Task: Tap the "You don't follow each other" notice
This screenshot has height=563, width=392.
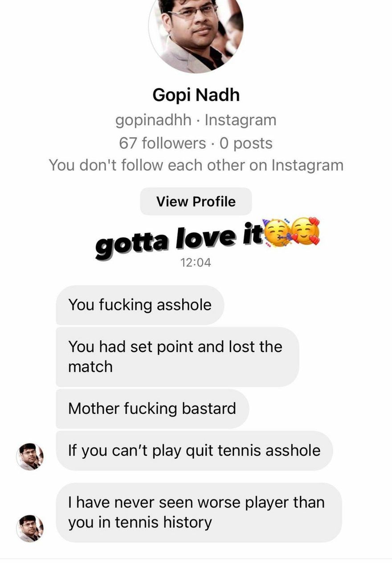Action: click(x=196, y=165)
